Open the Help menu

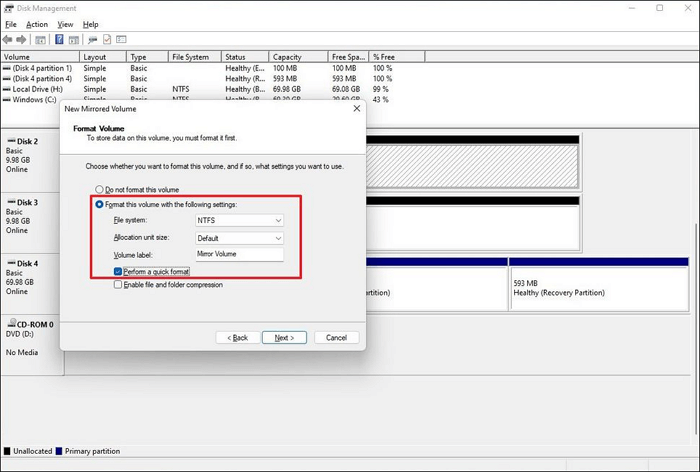(91, 25)
